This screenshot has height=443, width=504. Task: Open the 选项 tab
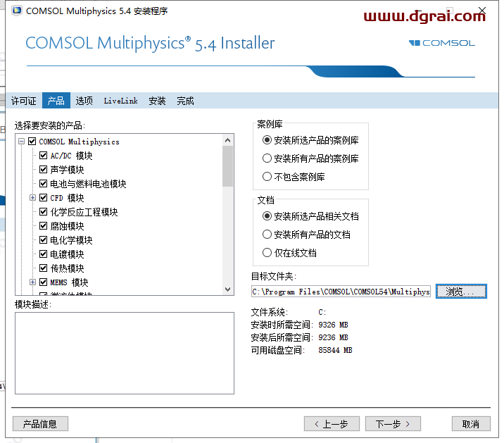click(84, 101)
